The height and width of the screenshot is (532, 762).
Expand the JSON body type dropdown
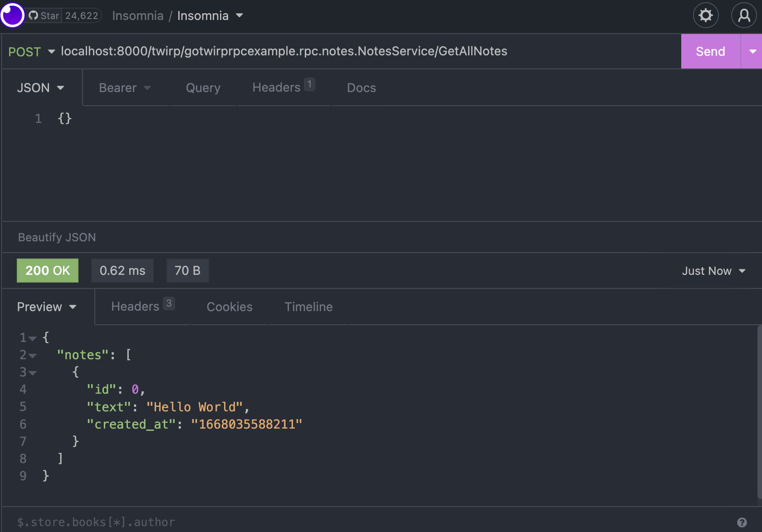coord(41,88)
